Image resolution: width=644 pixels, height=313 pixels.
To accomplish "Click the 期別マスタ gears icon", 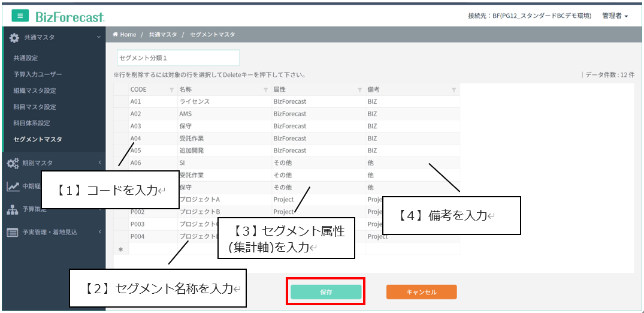I will [x=13, y=163].
